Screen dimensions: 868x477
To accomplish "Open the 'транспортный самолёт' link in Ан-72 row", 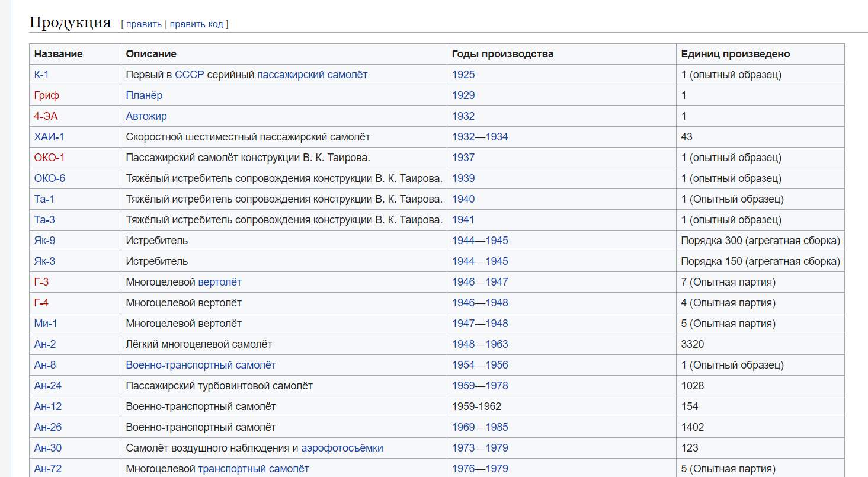I will [254, 469].
